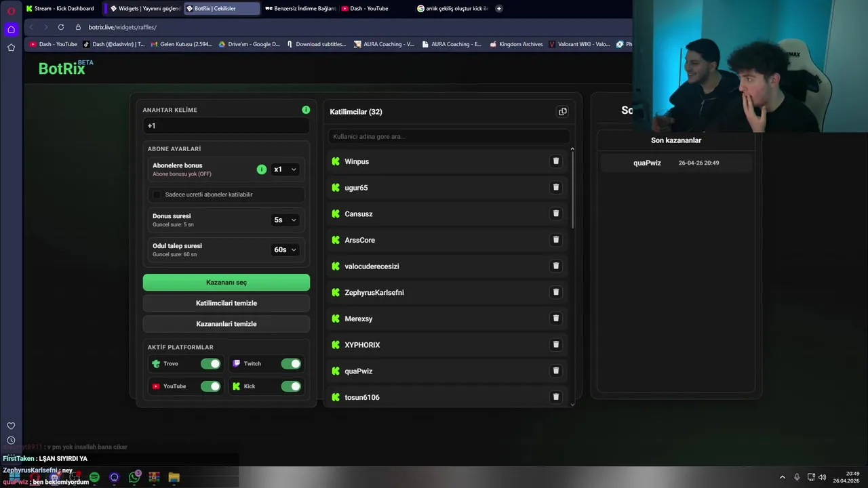The height and width of the screenshot is (488, 868).
Task: Switch to Dash - YouTube tab
Action: pos(374,9)
